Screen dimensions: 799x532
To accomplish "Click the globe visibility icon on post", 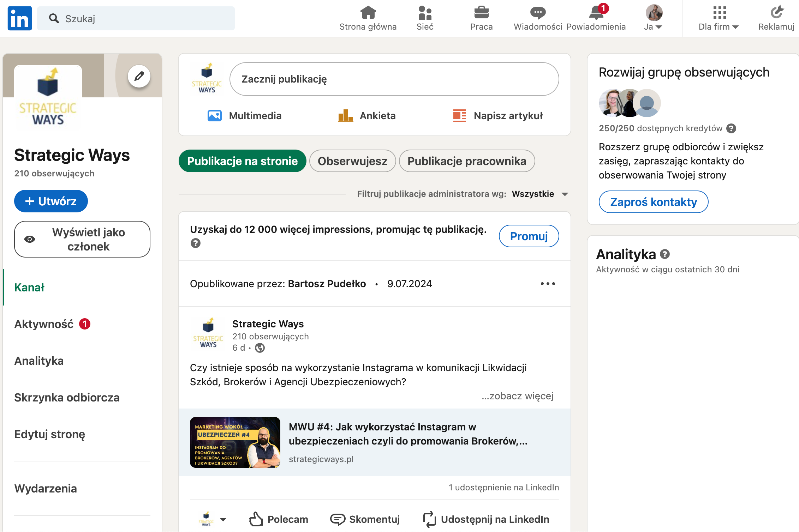I will point(260,348).
